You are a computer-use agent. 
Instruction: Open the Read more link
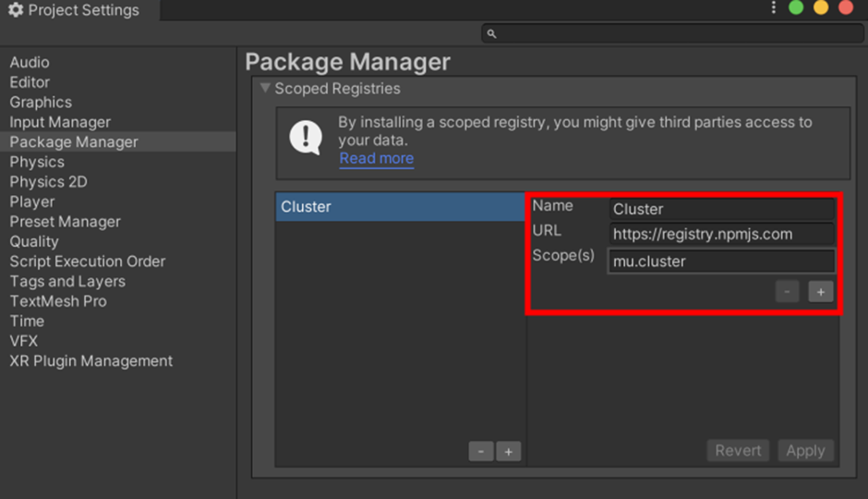(x=376, y=158)
